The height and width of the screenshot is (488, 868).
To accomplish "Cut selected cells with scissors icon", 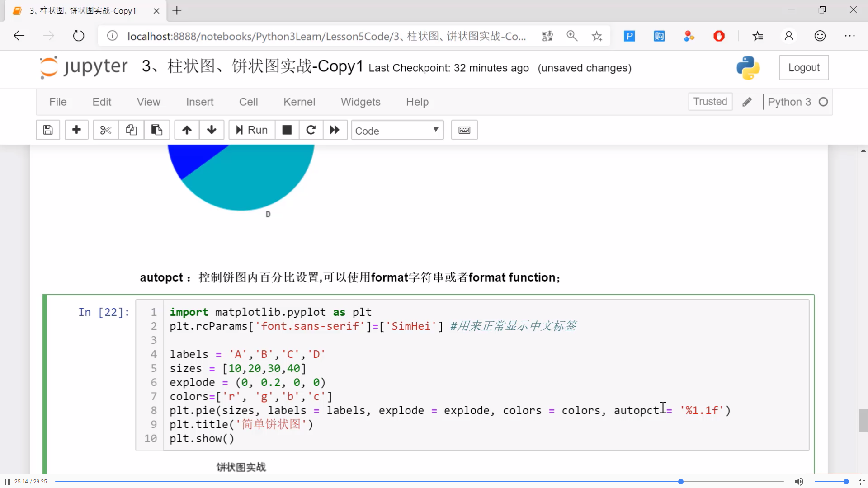I will (105, 130).
